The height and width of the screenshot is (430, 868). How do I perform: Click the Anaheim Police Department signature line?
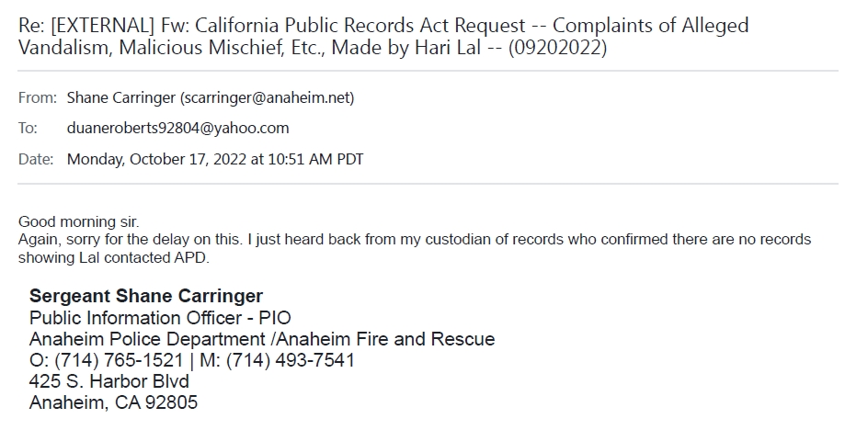click(262, 339)
